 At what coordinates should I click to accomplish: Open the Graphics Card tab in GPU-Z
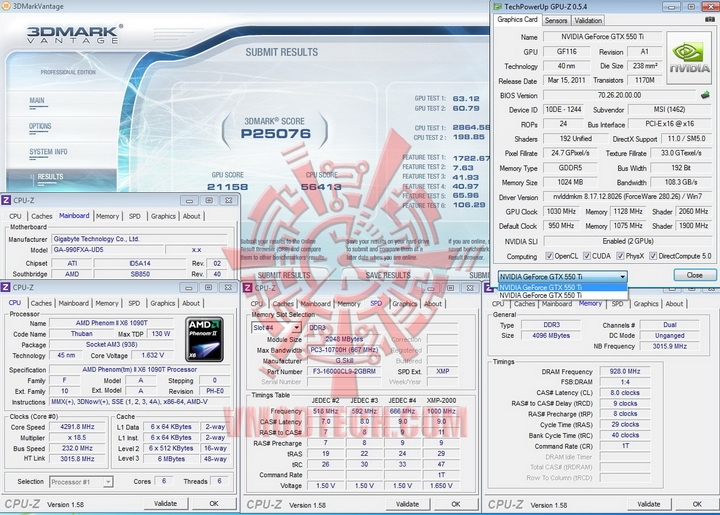(517, 19)
